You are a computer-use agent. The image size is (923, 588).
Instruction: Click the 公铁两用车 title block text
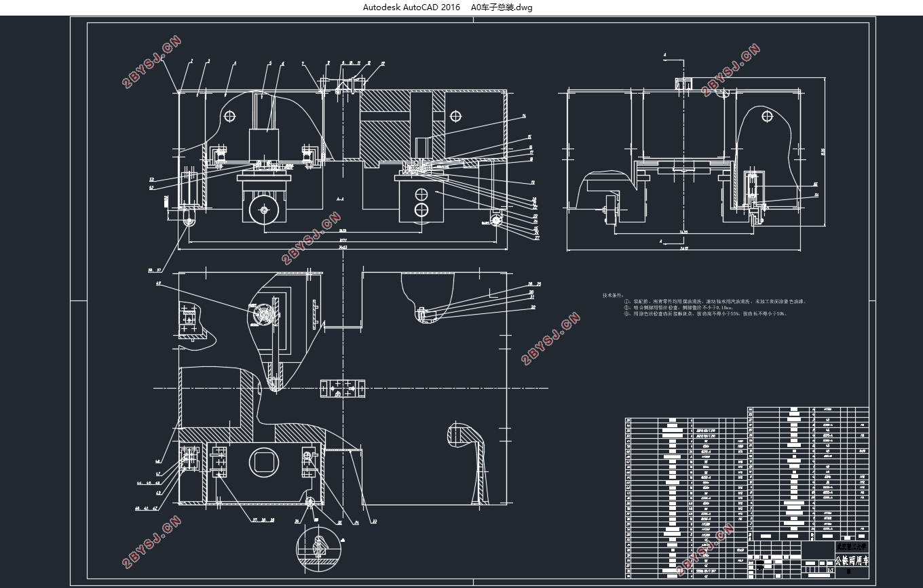[x=851, y=561]
